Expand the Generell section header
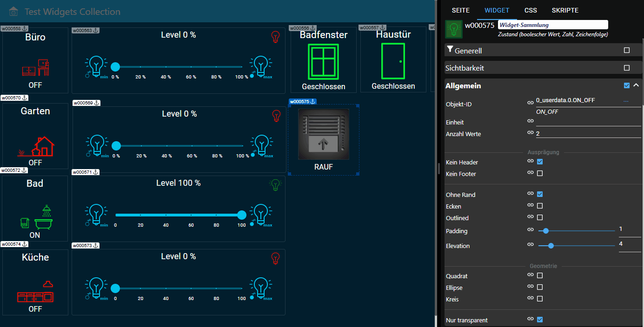 [x=543, y=50]
